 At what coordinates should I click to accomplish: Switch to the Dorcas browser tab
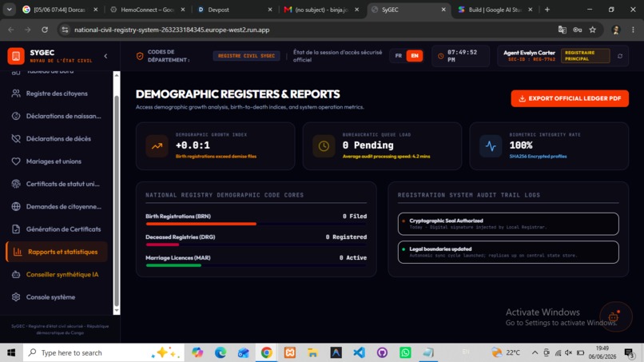point(60,10)
